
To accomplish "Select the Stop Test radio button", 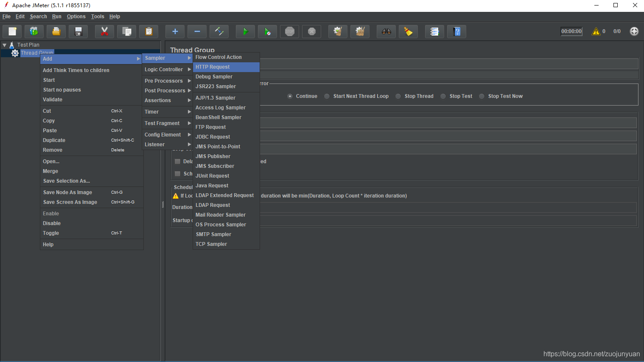I will [x=443, y=96].
